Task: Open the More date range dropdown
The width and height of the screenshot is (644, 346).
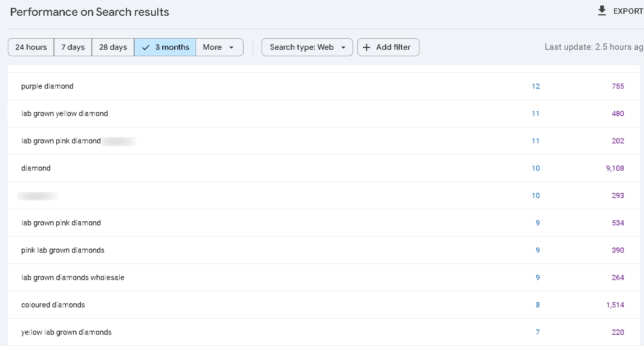Action: pos(219,47)
